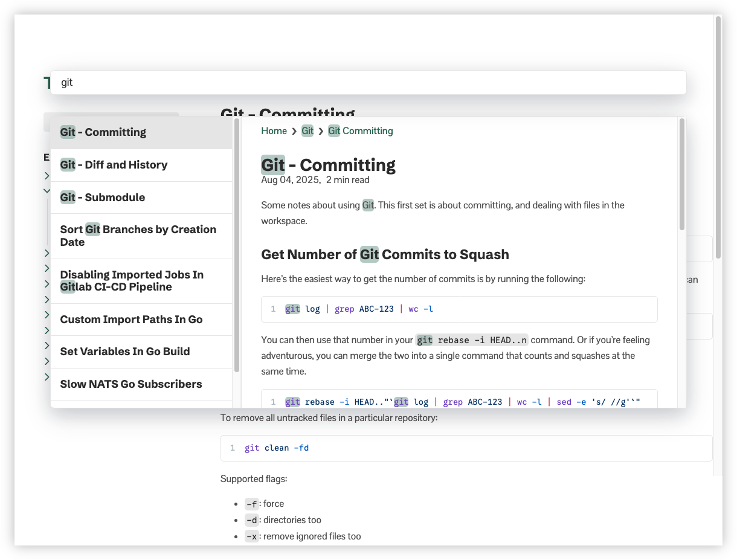Click the "Get Number of Git Commits to Squash" heading
This screenshot has width=737, height=560.
coord(385,254)
